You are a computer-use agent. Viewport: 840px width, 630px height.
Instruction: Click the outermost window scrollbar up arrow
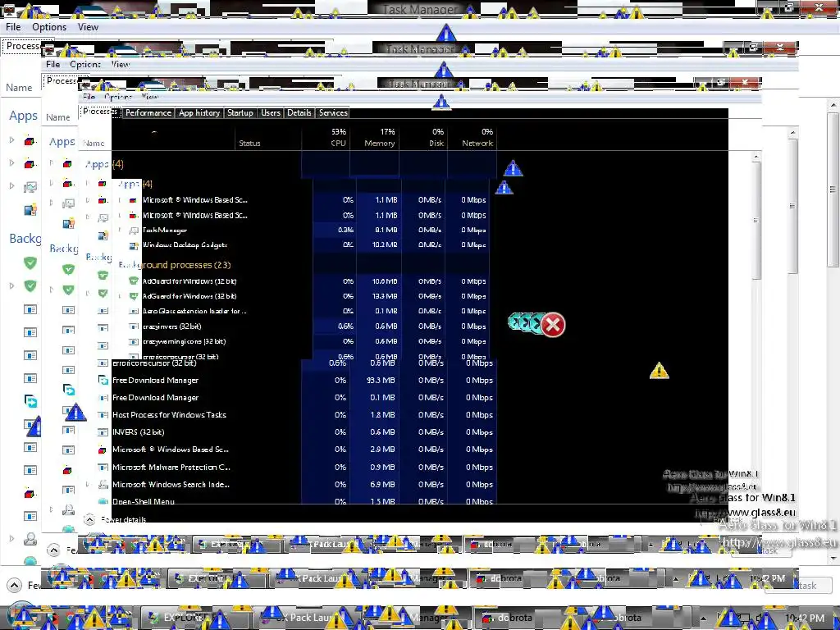pos(833,105)
